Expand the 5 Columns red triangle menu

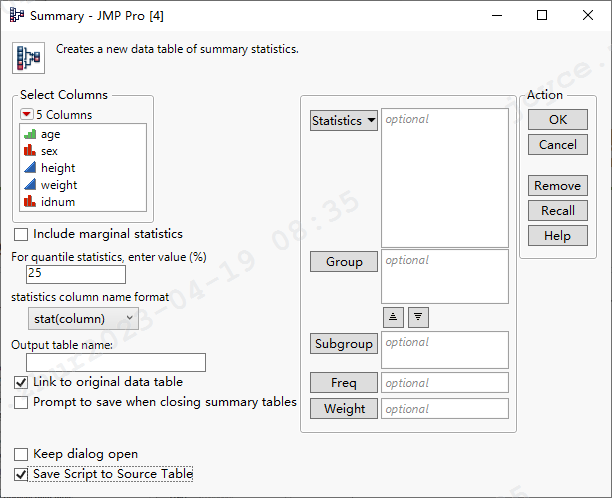pyautogui.click(x=27, y=115)
